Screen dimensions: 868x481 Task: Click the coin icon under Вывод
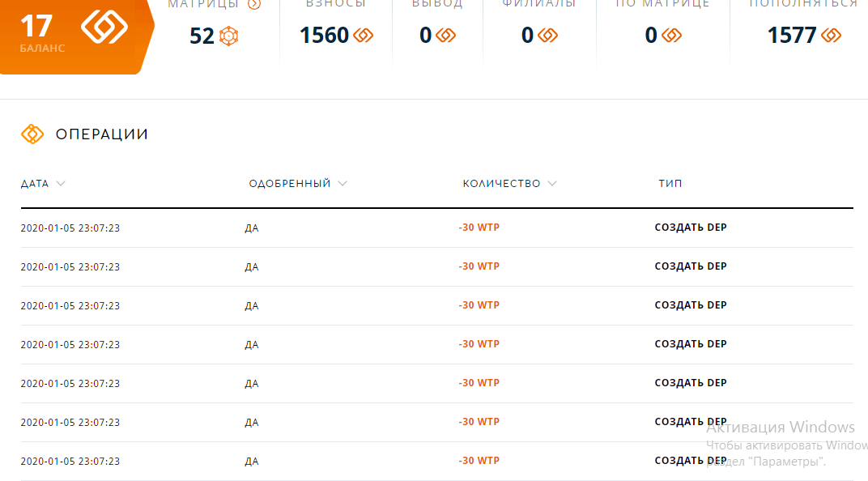[x=445, y=36]
